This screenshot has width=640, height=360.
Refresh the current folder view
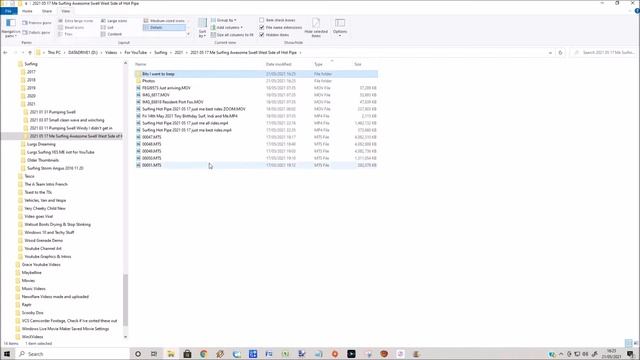(560, 53)
